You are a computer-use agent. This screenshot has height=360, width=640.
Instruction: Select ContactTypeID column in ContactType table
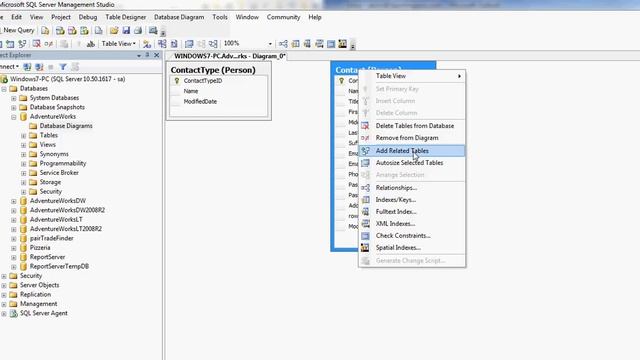tap(202, 81)
